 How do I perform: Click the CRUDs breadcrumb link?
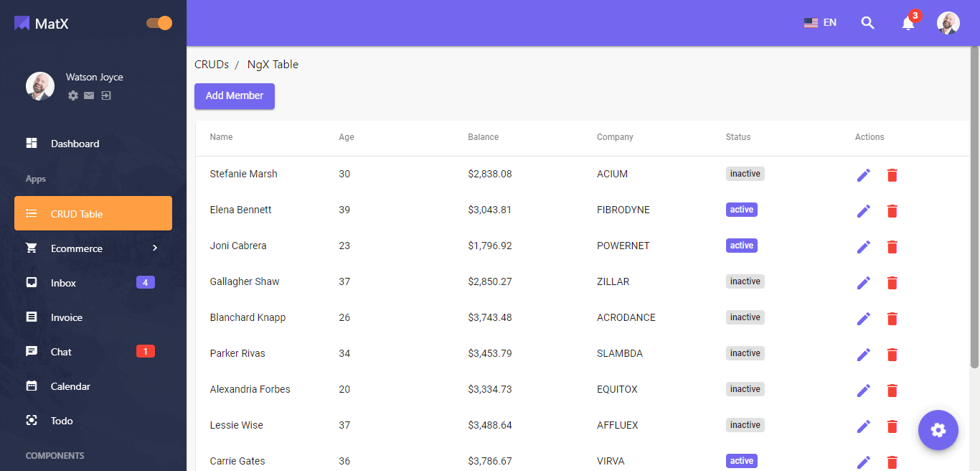pos(212,65)
